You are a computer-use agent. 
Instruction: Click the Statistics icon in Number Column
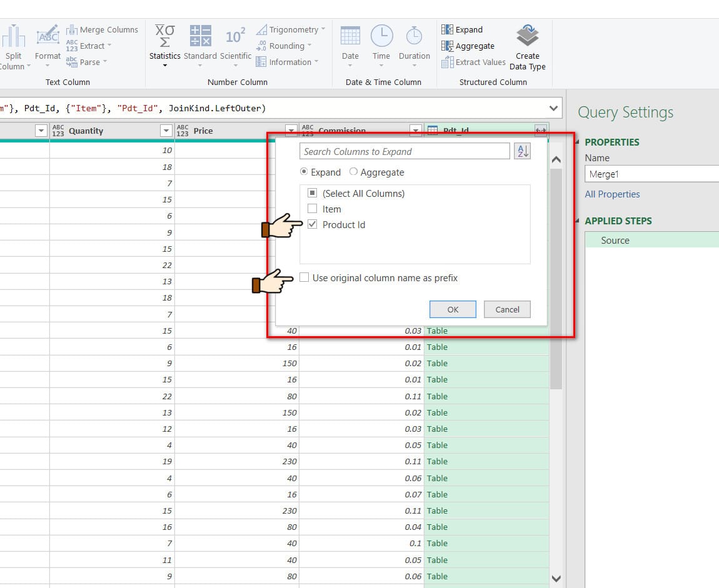164,37
